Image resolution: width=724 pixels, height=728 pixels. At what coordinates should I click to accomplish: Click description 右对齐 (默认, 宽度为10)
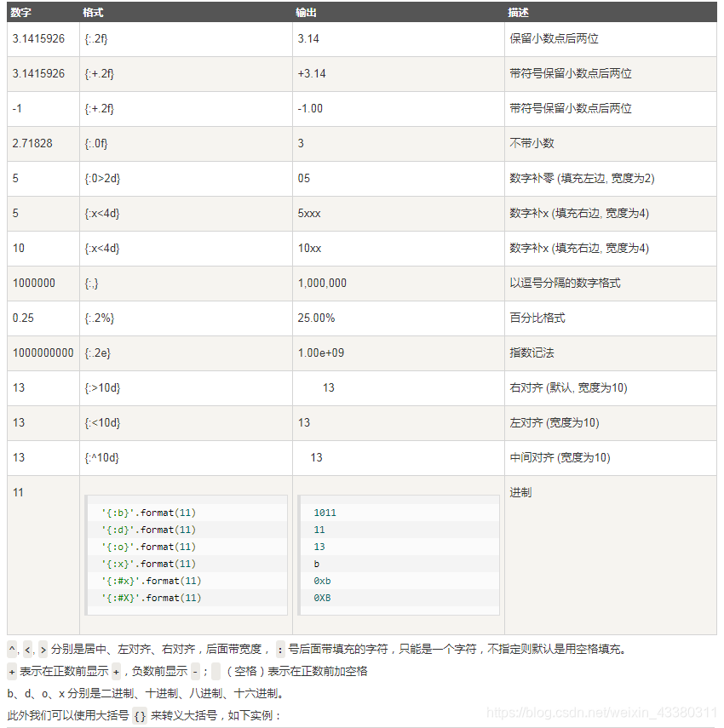[568, 387]
